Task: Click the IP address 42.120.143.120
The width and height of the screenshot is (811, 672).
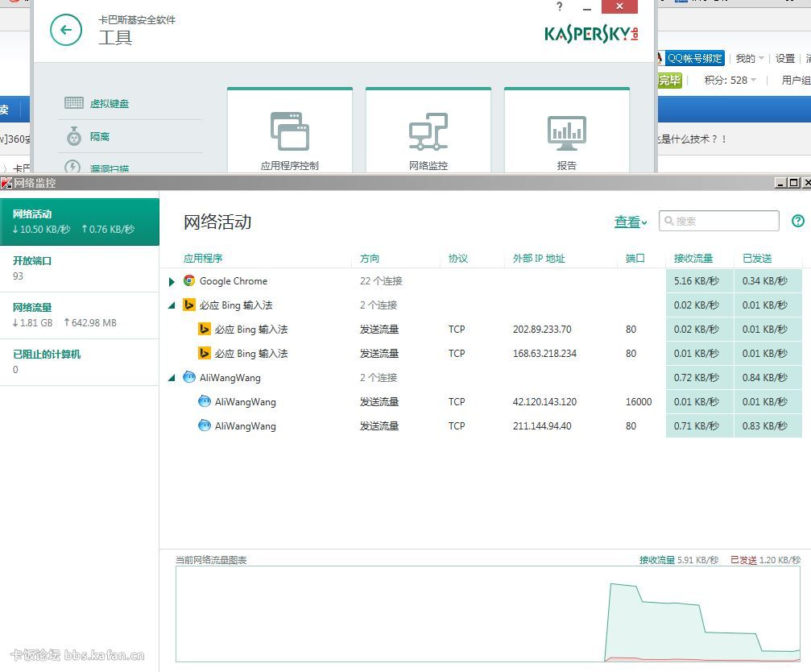Action: point(544,401)
